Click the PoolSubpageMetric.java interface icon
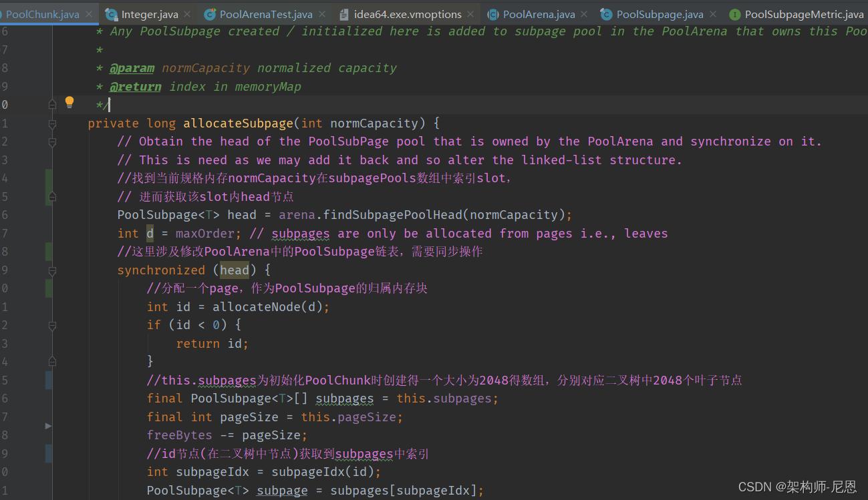Screen dimensions: 868x500 [x=734, y=14]
